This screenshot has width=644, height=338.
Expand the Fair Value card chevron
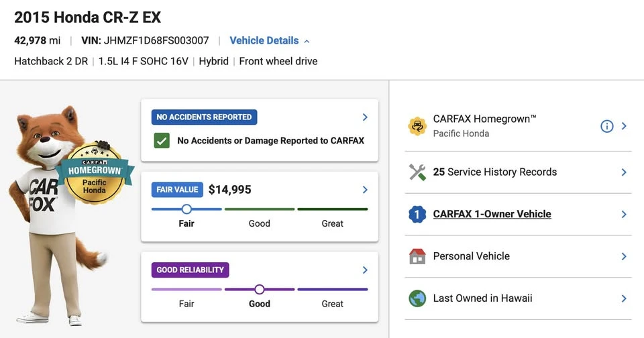[x=365, y=190]
